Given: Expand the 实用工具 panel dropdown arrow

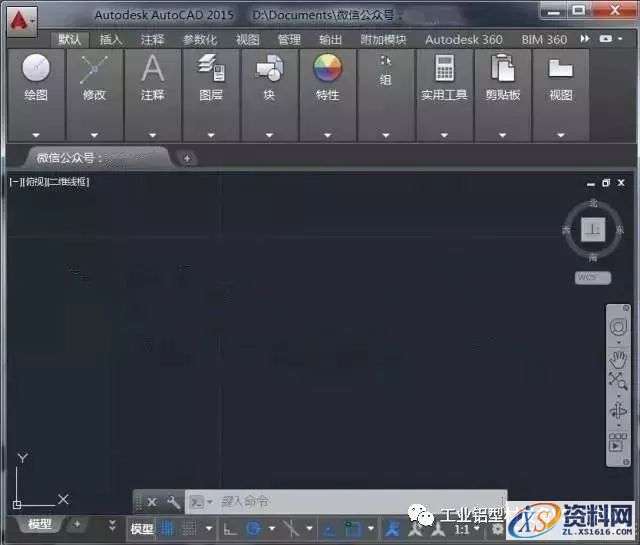Looking at the screenshot, I should pos(444,135).
